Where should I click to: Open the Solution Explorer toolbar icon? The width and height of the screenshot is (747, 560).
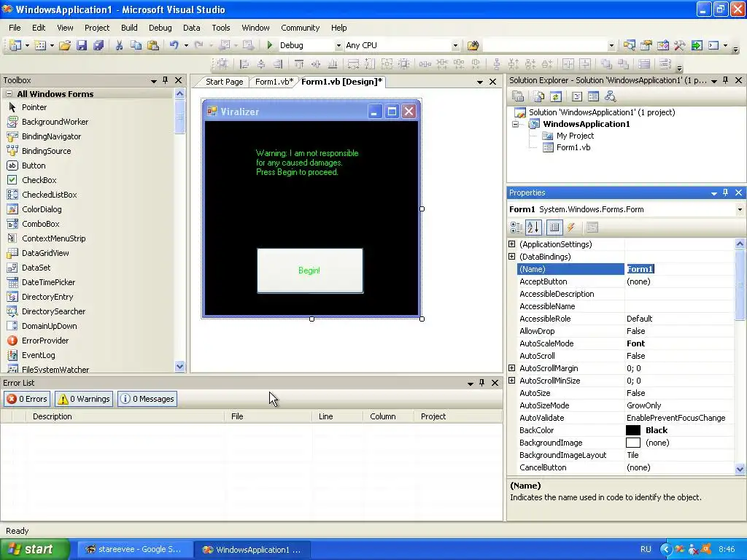(630, 45)
